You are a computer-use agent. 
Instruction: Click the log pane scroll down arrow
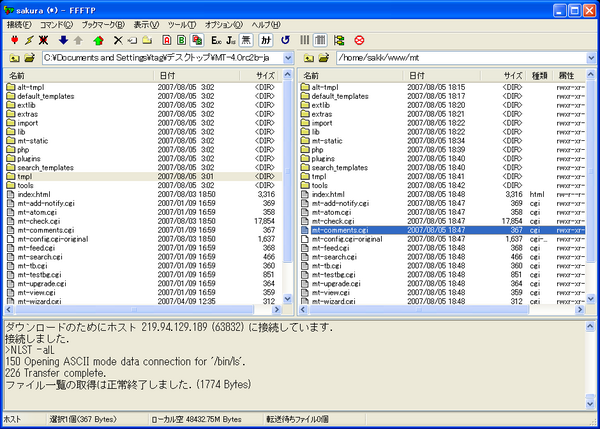click(590, 404)
